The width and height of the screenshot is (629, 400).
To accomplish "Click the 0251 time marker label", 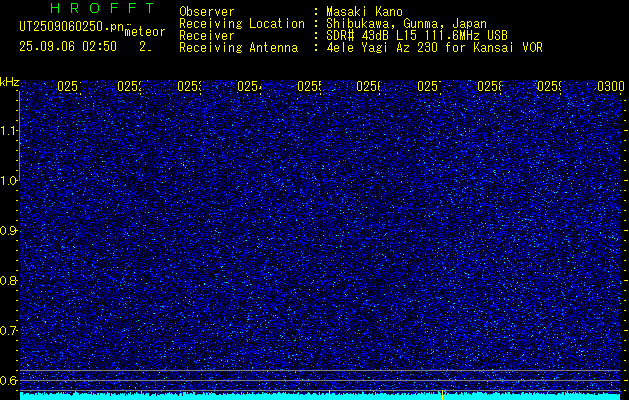I will pos(69,86).
